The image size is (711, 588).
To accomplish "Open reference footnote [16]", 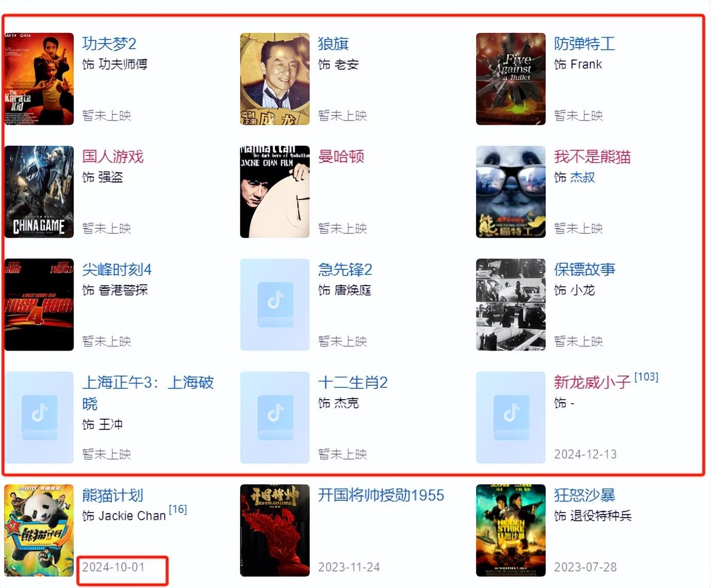I will (178, 509).
